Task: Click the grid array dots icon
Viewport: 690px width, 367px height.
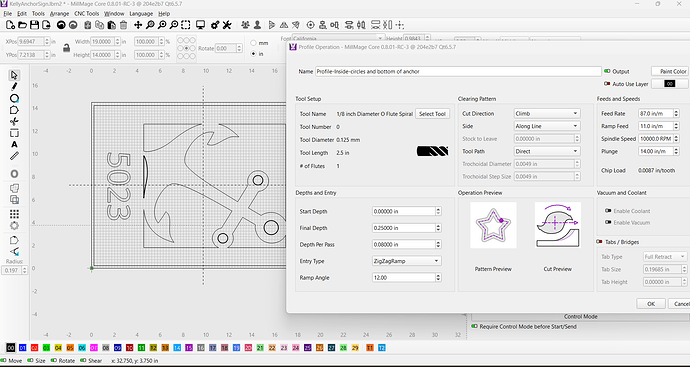Action: [x=15, y=214]
